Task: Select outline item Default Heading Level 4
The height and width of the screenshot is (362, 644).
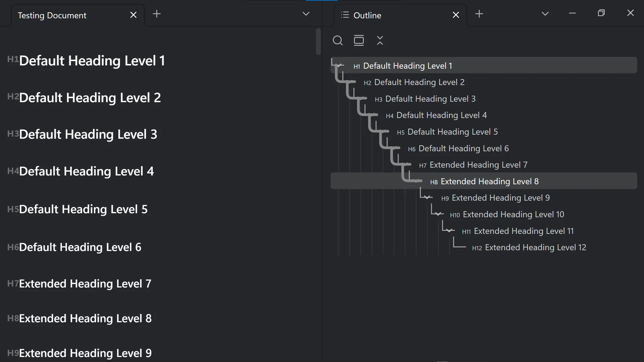Action: point(484,115)
